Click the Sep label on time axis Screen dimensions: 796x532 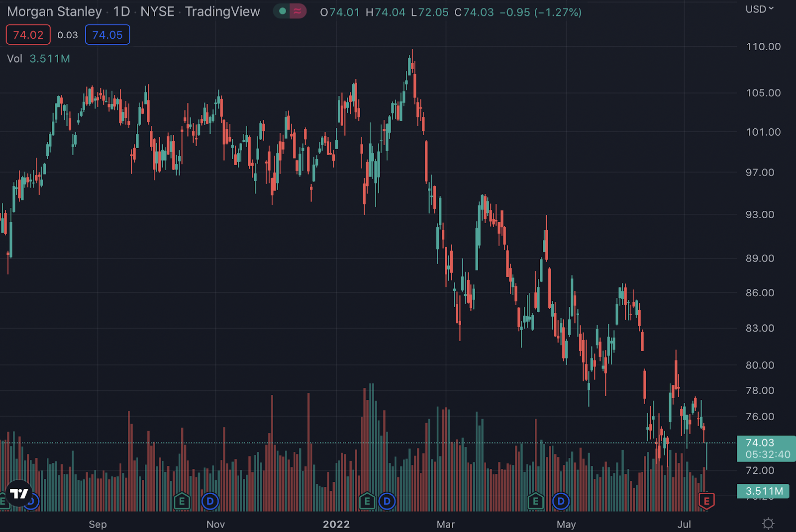tap(98, 525)
